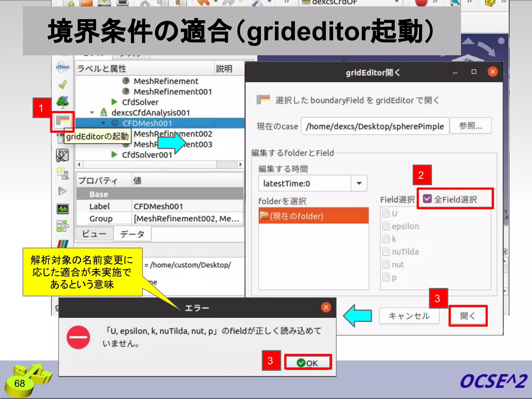This screenshot has width=532, height=399.
Task: Select CfdSolver001 in the tree
Action: click(147, 155)
